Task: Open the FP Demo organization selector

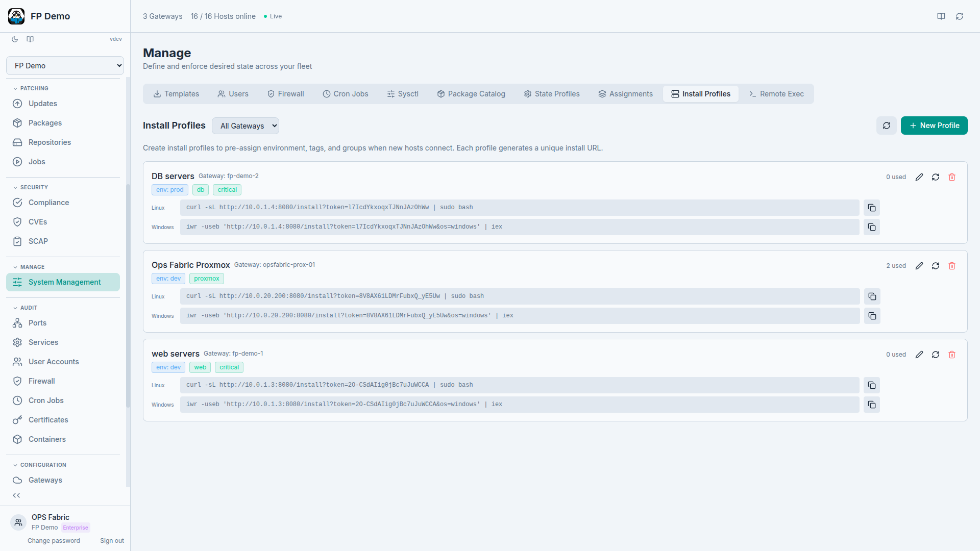Action: point(65,65)
